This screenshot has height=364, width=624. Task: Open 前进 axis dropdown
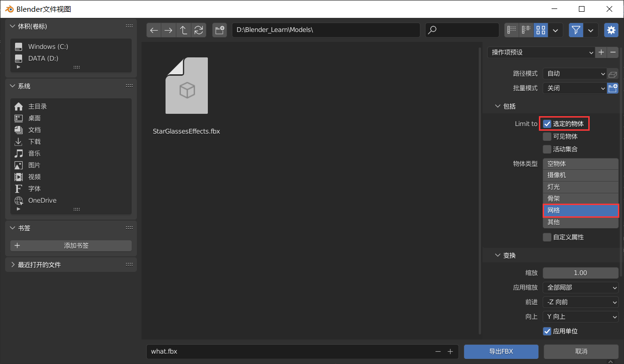coord(580,302)
